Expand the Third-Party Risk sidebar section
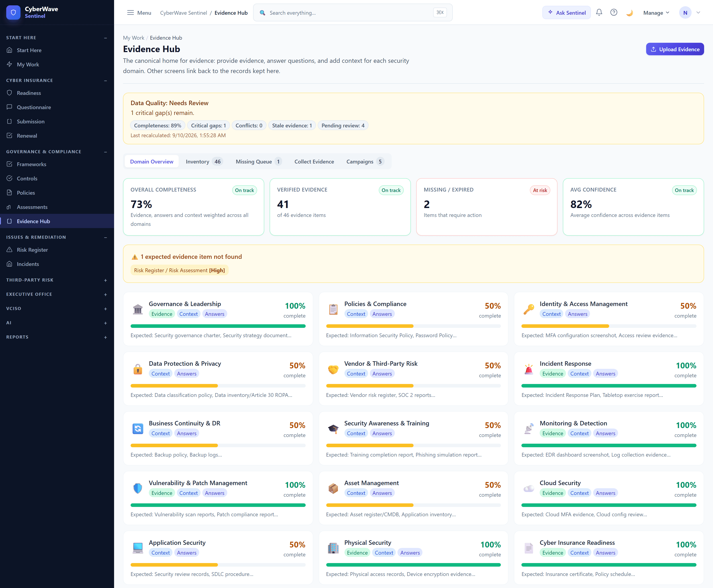 [105, 280]
